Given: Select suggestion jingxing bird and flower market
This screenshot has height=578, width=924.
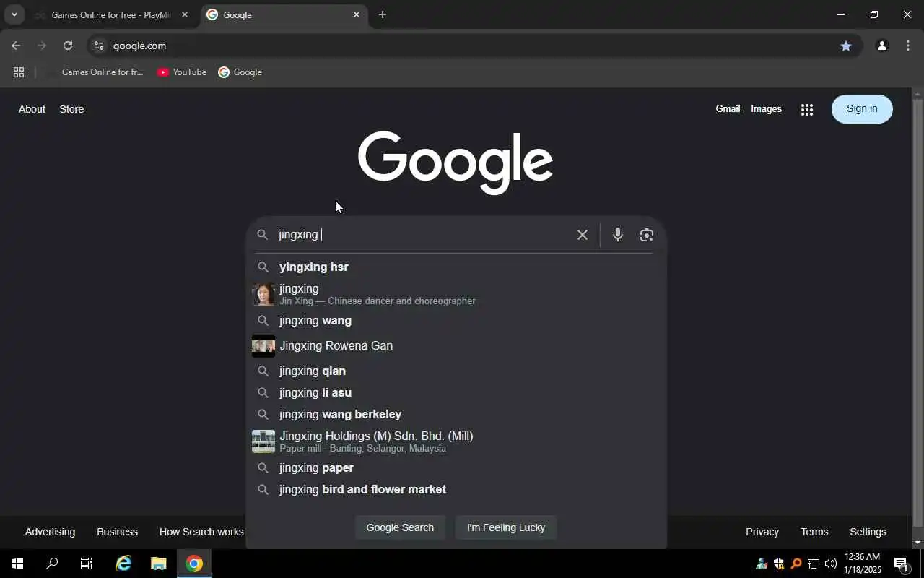Looking at the screenshot, I should coord(456,490).
